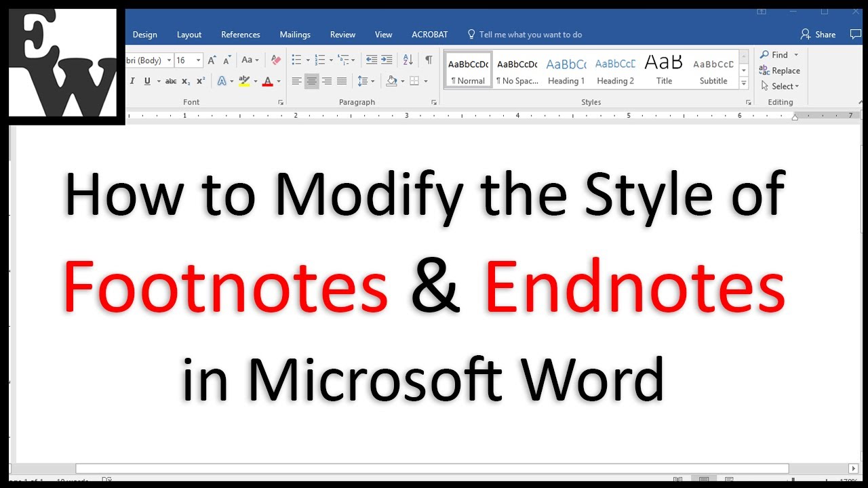The image size is (868, 488).
Task: Apply text effects with glowing A icon
Action: (x=222, y=81)
